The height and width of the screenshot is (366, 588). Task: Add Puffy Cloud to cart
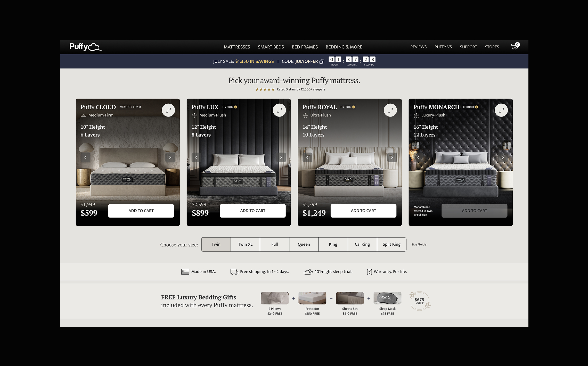click(141, 211)
